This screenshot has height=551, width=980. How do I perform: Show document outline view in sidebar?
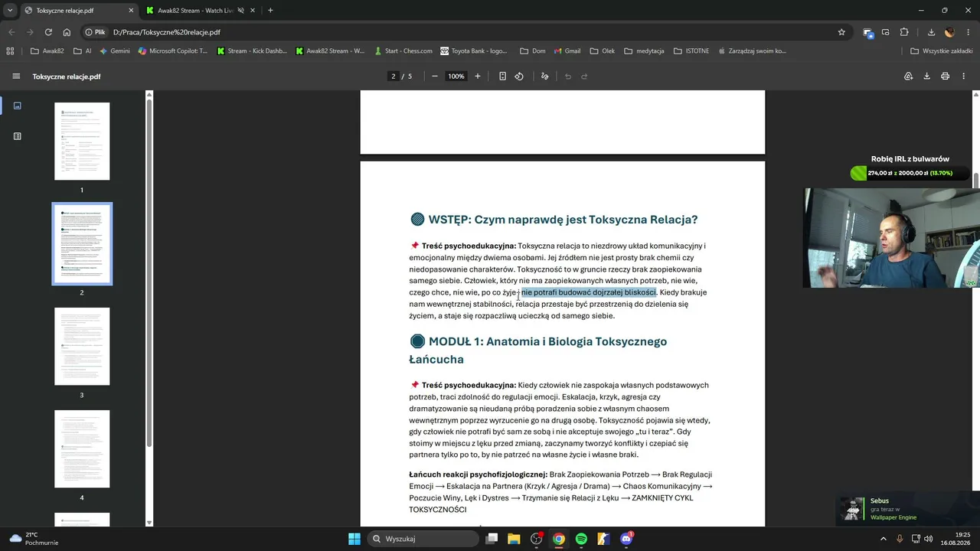18,136
